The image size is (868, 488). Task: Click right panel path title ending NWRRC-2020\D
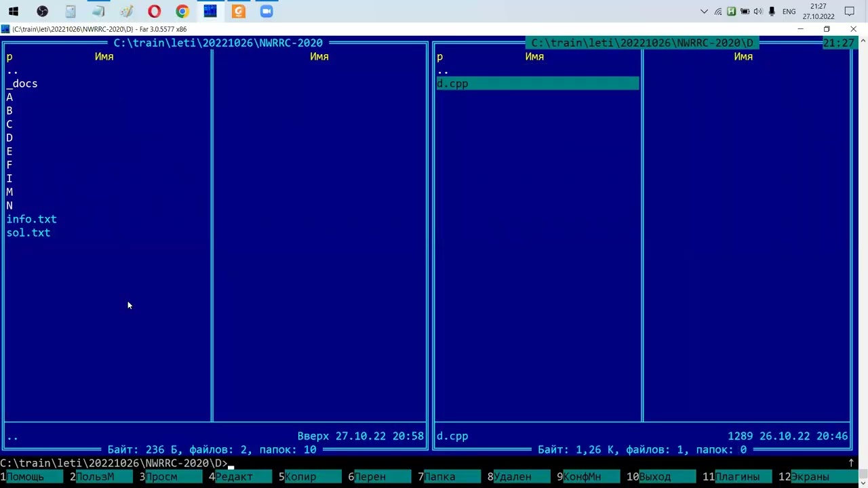pos(642,43)
